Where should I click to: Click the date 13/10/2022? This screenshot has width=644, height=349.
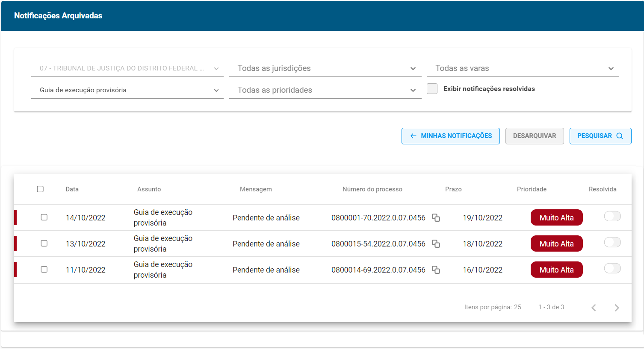click(86, 244)
